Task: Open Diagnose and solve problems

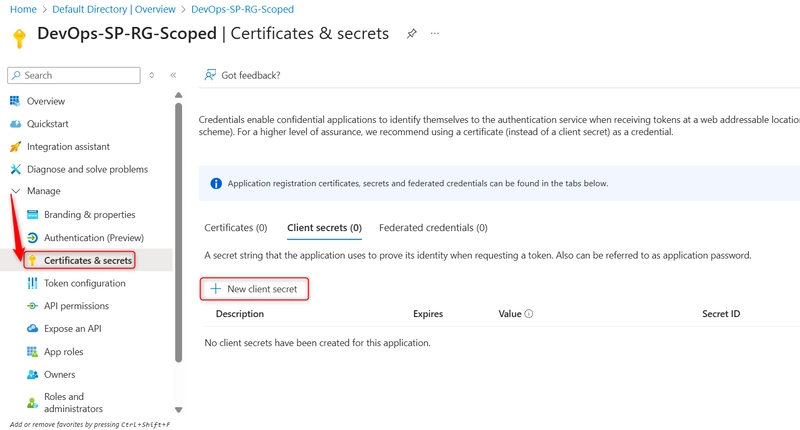Action: tap(87, 169)
